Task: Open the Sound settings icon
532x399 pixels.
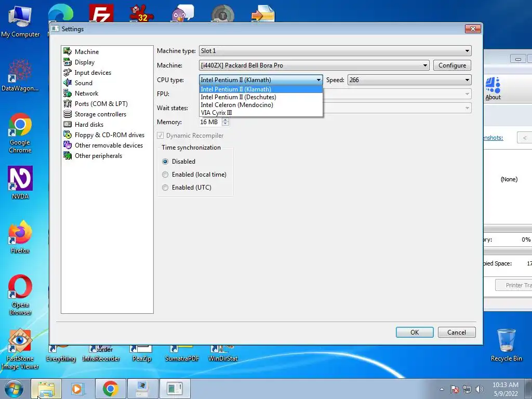Action: tap(68, 83)
